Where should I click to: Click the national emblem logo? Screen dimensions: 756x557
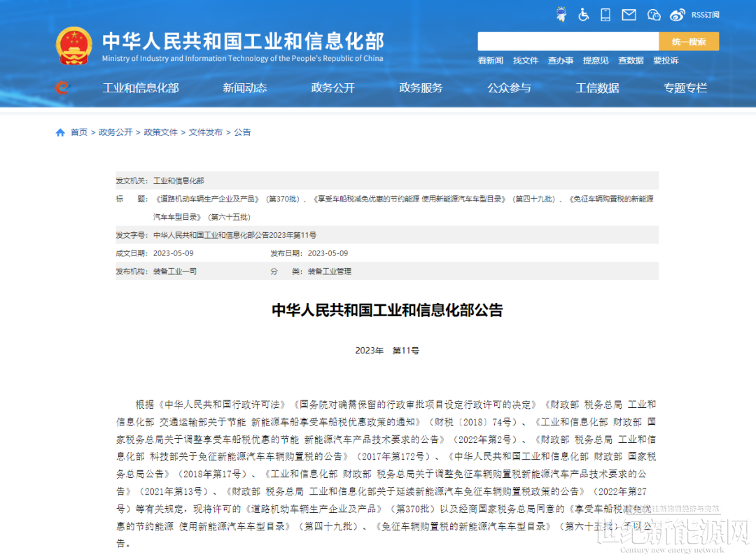(x=74, y=45)
